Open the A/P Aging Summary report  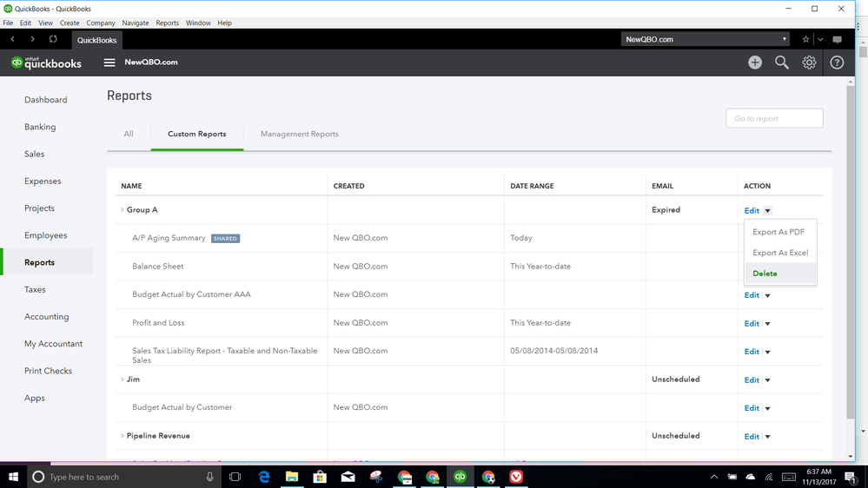coord(169,238)
